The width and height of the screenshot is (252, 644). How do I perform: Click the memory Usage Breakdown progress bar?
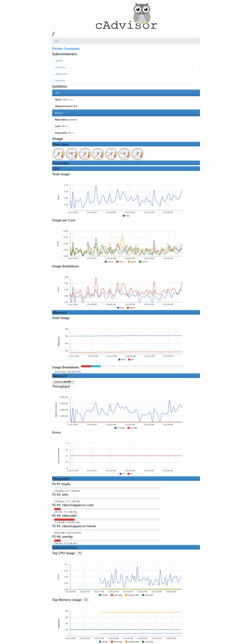[x=133, y=366]
